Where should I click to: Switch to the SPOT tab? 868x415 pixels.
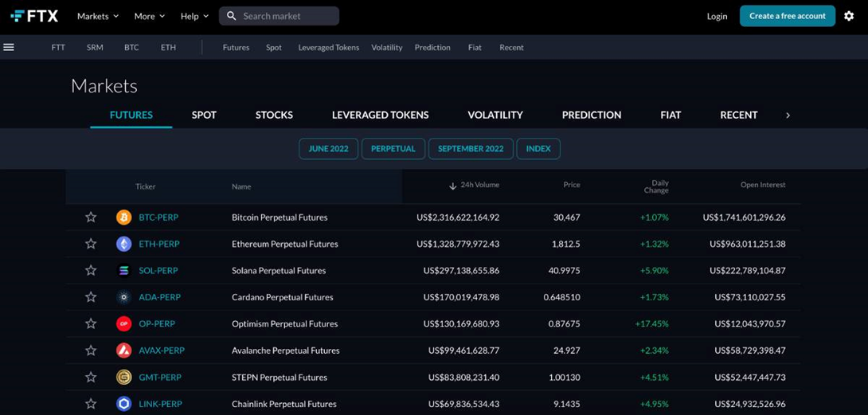tap(204, 115)
